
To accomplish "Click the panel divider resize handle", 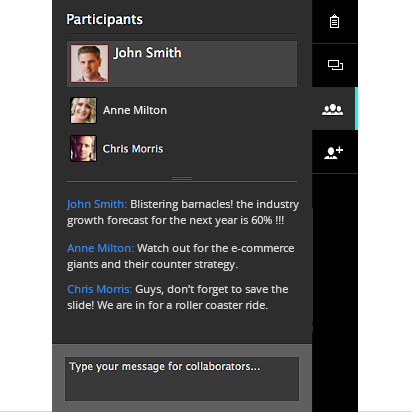I will [x=182, y=179].
